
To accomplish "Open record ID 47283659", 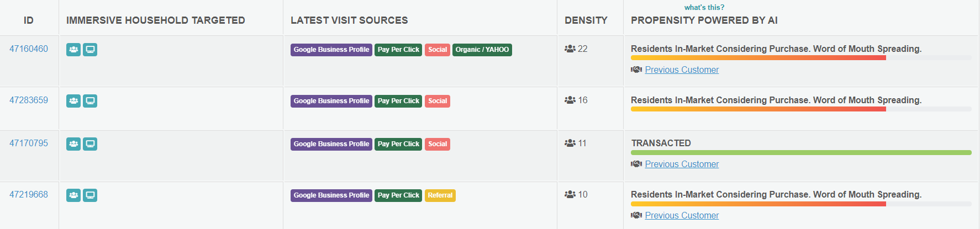I will click(x=29, y=100).
